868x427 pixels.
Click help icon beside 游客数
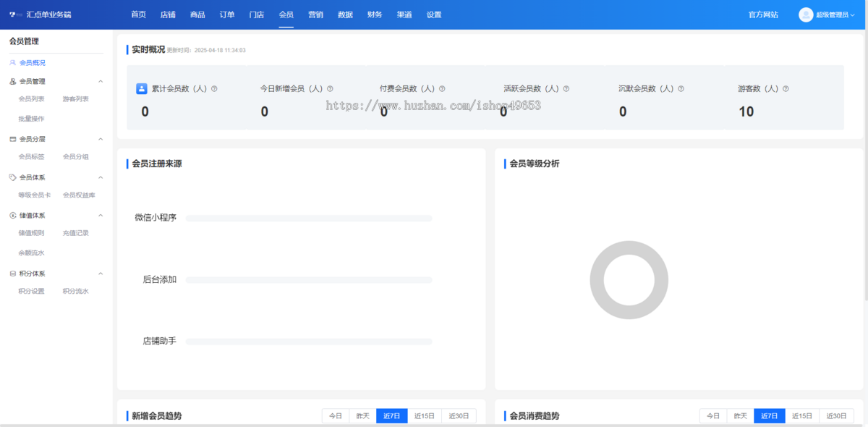coord(786,89)
